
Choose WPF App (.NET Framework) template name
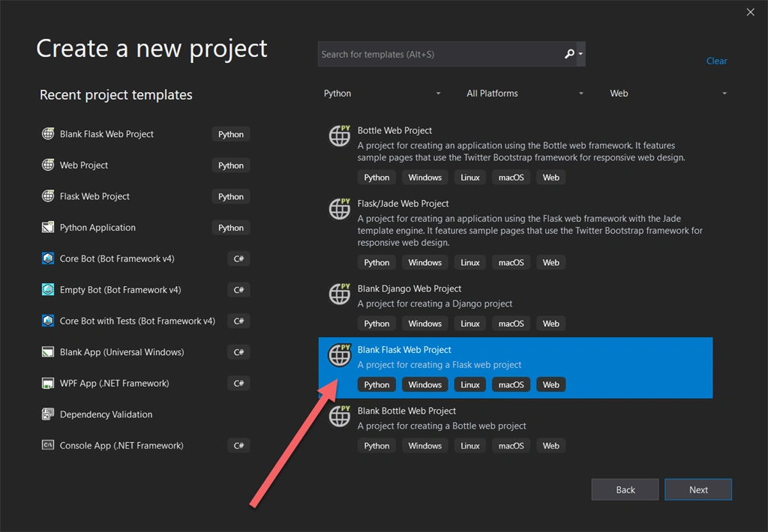[x=115, y=383]
